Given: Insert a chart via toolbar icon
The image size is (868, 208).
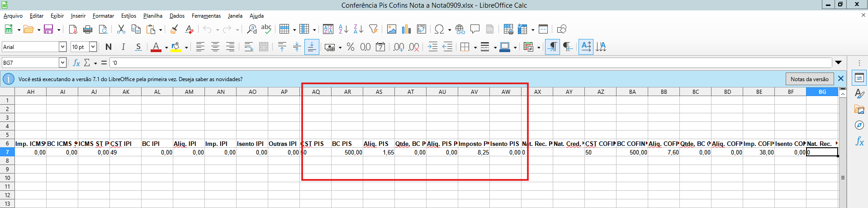Looking at the screenshot, I should [407, 29].
